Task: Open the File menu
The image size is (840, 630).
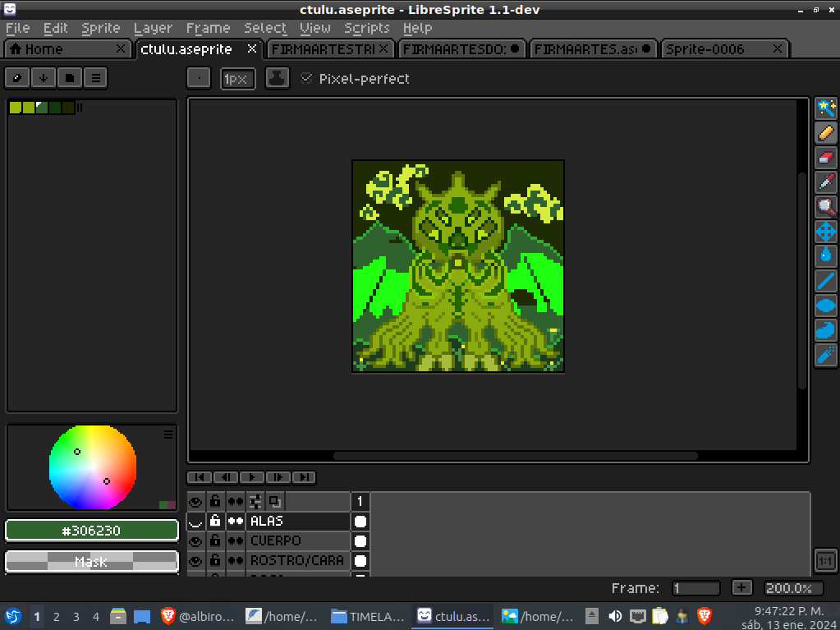Action: pyautogui.click(x=18, y=28)
